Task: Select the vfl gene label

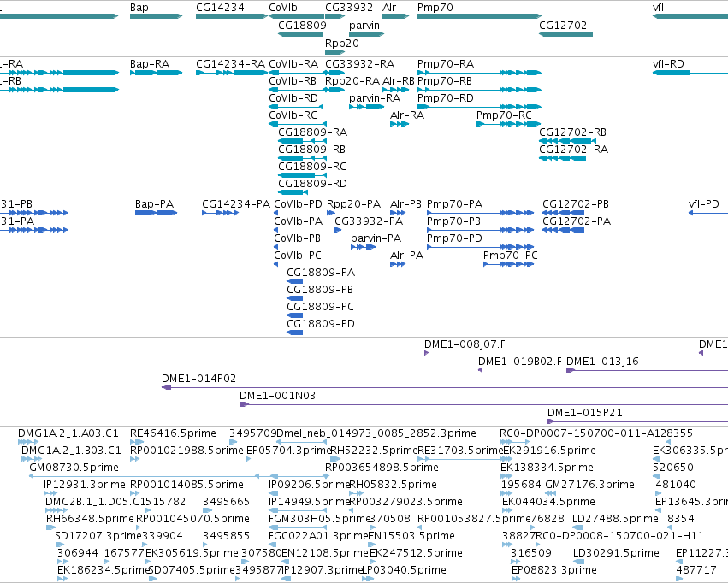Action: coord(658,8)
